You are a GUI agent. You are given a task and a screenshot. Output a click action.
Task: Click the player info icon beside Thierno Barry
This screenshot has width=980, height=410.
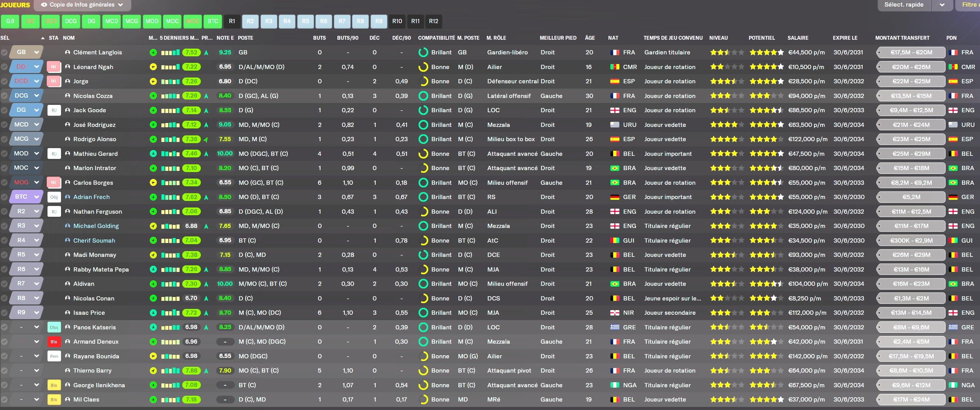pos(68,371)
